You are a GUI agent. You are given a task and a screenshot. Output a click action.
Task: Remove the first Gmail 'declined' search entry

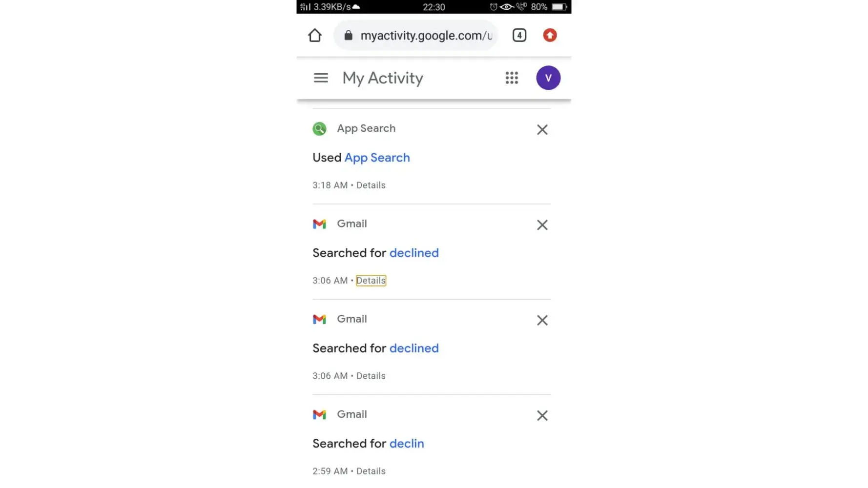[542, 225]
